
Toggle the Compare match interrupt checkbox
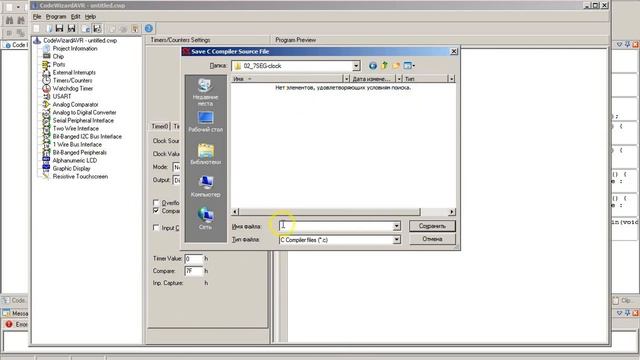(156, 211)
